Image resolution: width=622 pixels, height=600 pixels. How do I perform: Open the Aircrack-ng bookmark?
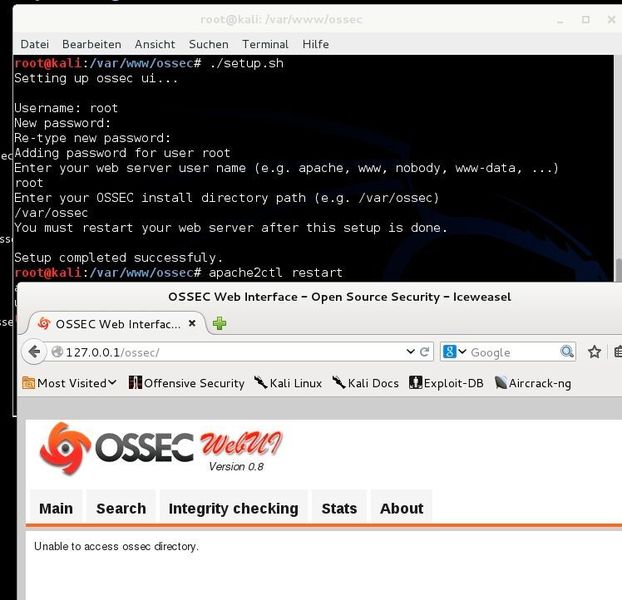533,383
